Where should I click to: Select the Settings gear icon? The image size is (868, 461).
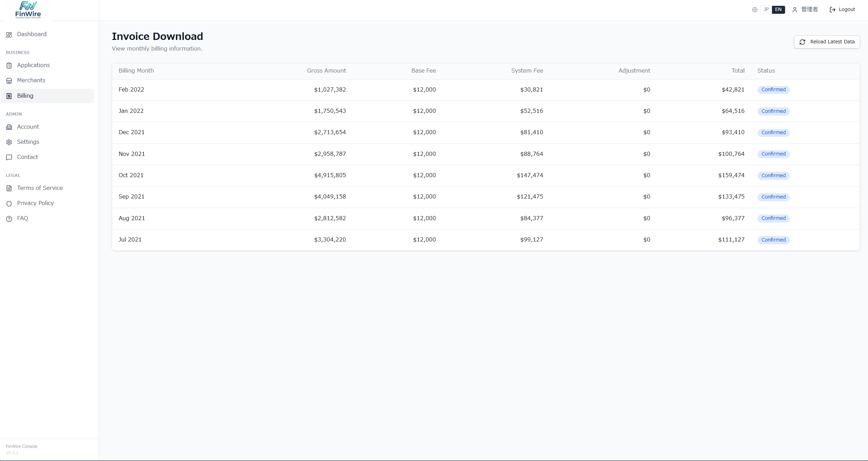coord(9,142)
